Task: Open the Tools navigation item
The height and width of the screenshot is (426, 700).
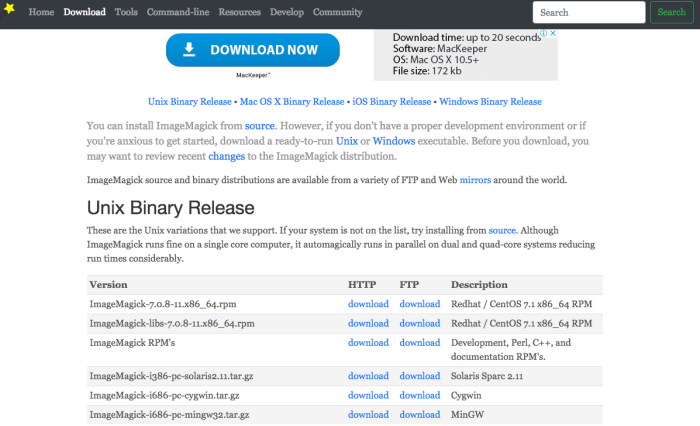Action: coord(126,12)
